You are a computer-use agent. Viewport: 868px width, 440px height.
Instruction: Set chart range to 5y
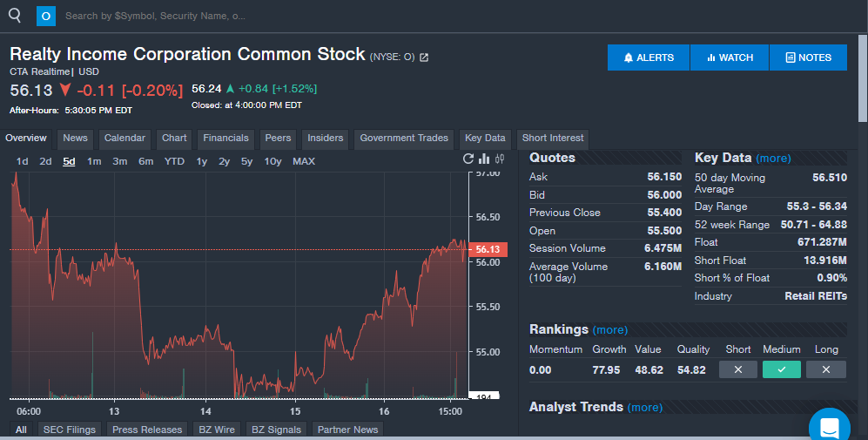coord(246,161)
